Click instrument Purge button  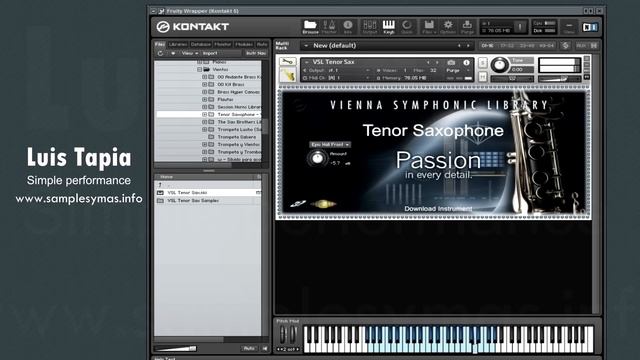tap(453, 70)
